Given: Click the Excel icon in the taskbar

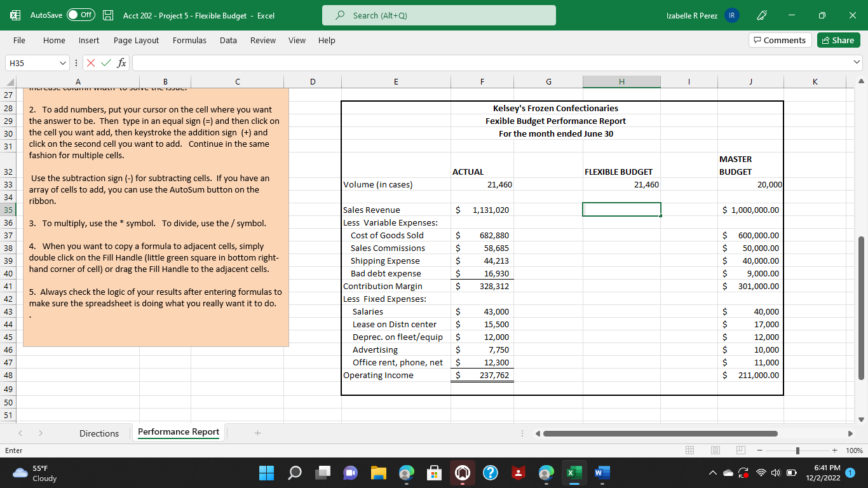Looking at the screenshot, I should [x=574, y=473].
